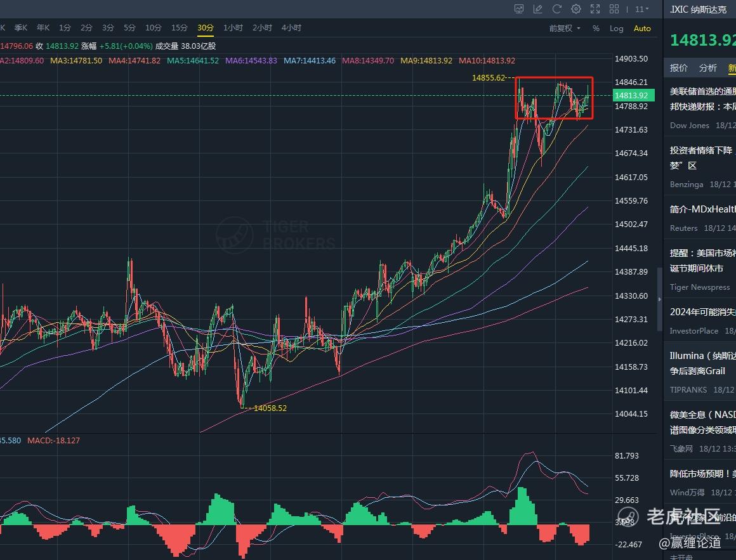Click the MA10:14813.92 indicator label
This screenshot has width=736, height=560.
[487, 60]
